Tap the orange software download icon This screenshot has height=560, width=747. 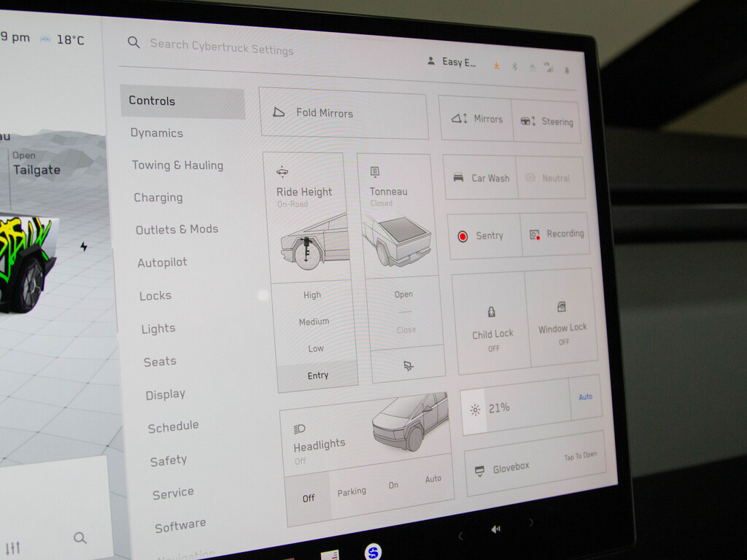[x=496, y=66]
